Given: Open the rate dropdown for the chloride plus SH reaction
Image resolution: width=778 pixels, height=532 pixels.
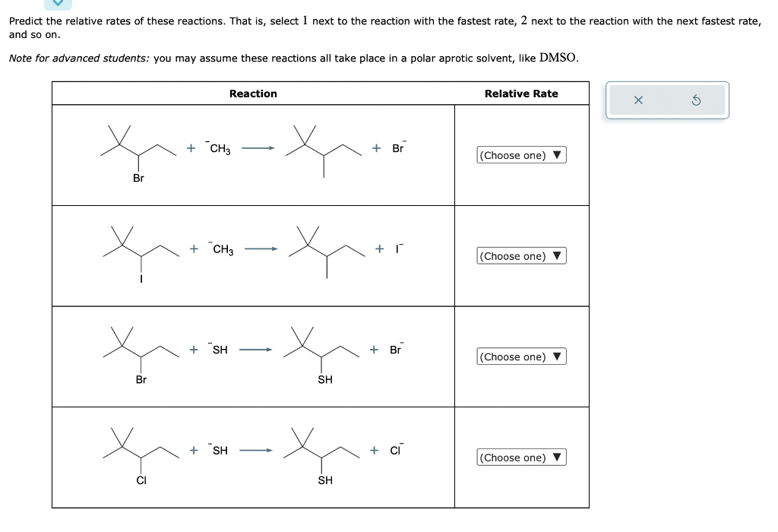Looking at the screenshot, I should 520,458.
